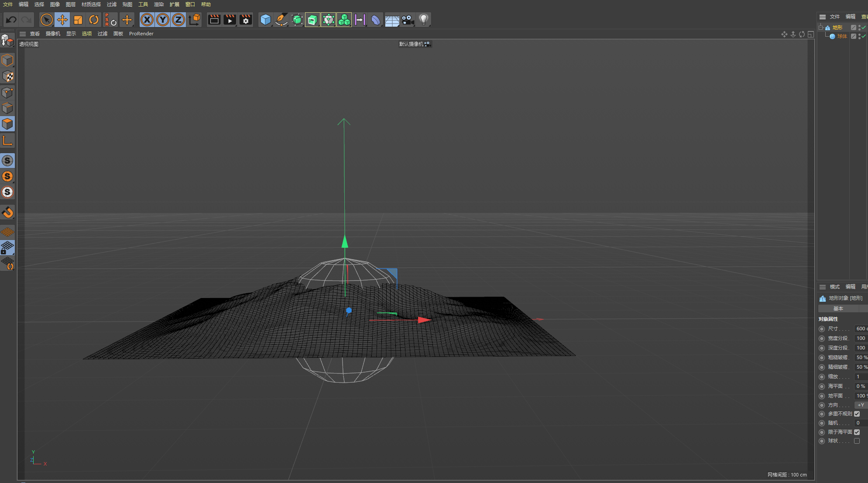The height and width of the screenshot is (483, 868).
Task: Add a Floor environment object
Action: coord(392,20)
